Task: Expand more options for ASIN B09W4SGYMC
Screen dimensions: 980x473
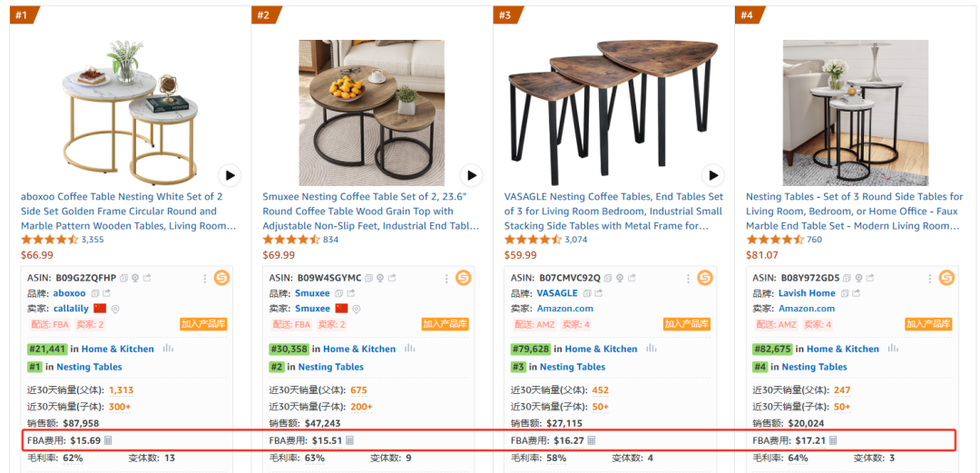Action: pyautogui.click(x=447, y=278)
